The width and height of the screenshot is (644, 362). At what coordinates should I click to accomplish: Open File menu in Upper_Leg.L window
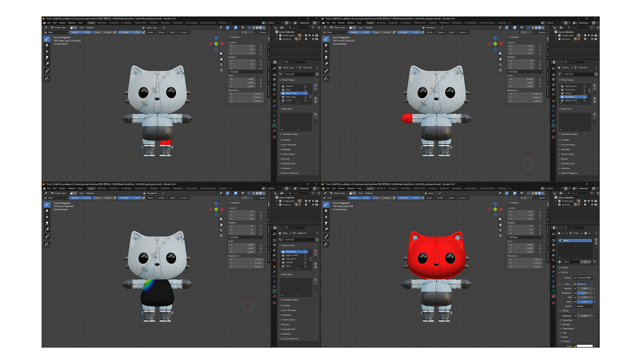[x=49, y=23]
